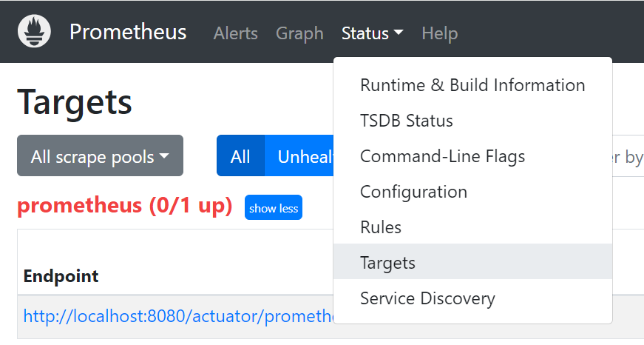Open the localhost:8080 actuator endpoint link
This screenshot has height=345, width=644.
pos(179,316)
